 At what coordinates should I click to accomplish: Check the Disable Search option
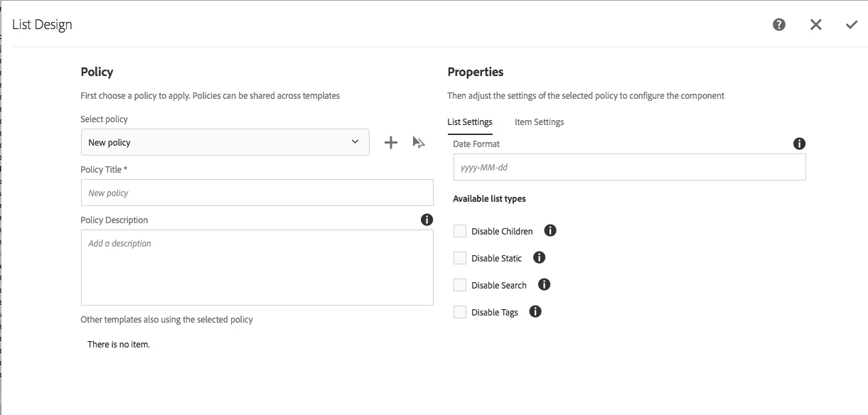tap(460, 285)
